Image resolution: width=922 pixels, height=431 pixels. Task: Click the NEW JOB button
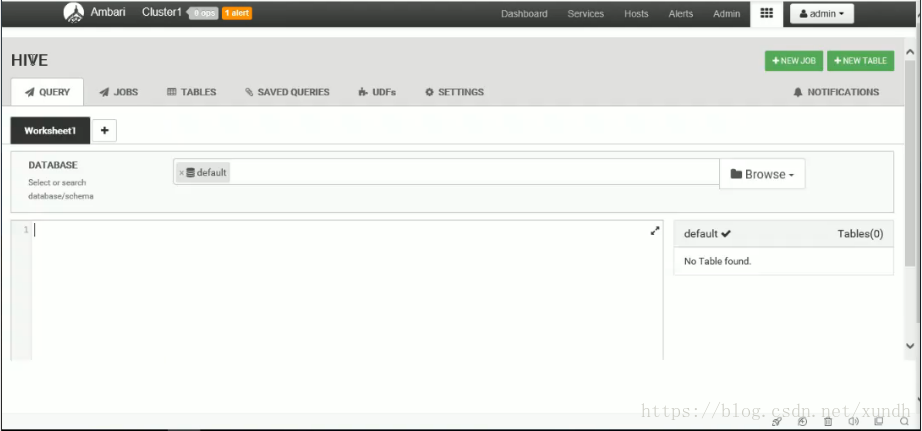click(x=794, y=61)
